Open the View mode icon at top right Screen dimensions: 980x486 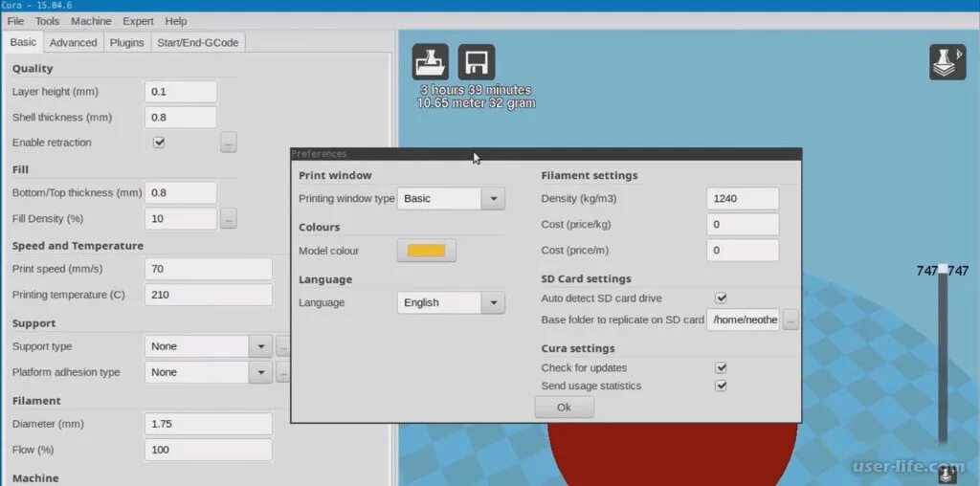point(947,61)
